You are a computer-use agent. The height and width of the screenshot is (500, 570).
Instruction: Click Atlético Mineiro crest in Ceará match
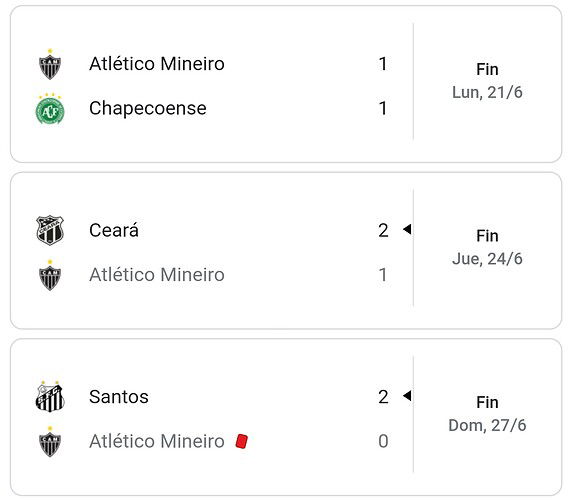(50, 275)
